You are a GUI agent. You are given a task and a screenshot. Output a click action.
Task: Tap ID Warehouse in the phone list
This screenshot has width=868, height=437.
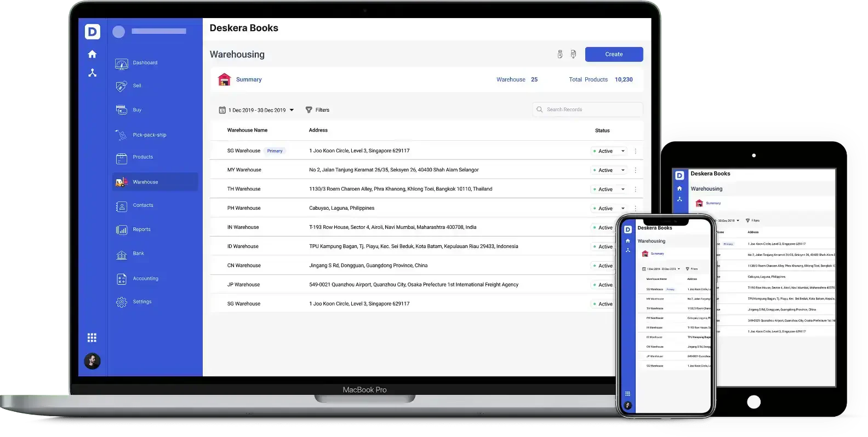(654, 337)
